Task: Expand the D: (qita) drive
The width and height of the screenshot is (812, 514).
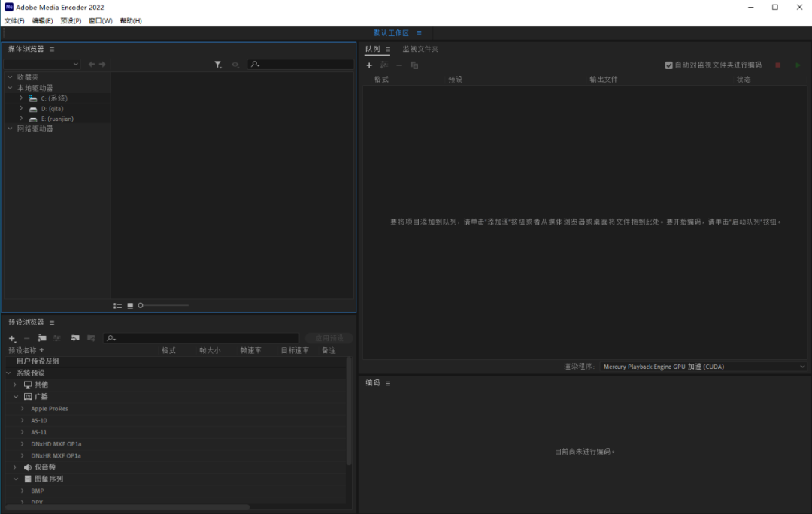Action: click(21, 109)
